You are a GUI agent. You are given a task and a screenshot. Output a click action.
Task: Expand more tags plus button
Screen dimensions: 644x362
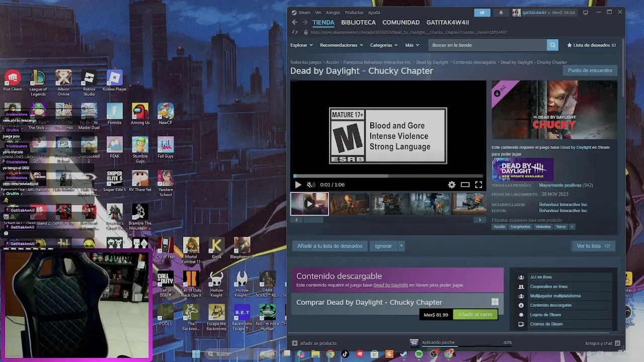(x=572, y=227)
